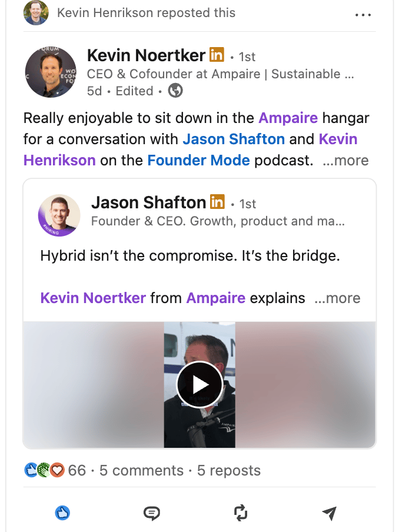The width and height of the screenshot is (399, 532).
Task: Open Jason Shafton's profile photo
Action: tap(59, 215)
